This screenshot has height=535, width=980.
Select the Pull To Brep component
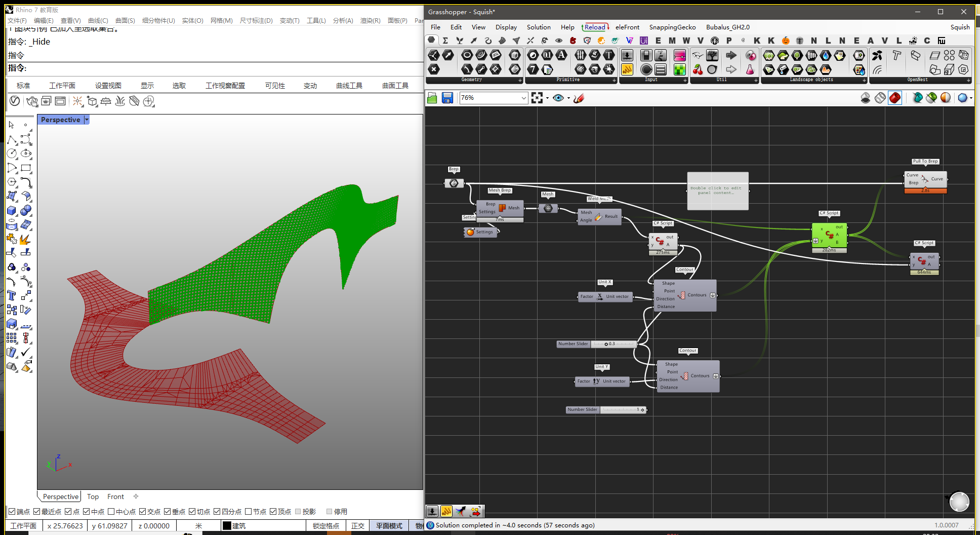tap(925, 179)
